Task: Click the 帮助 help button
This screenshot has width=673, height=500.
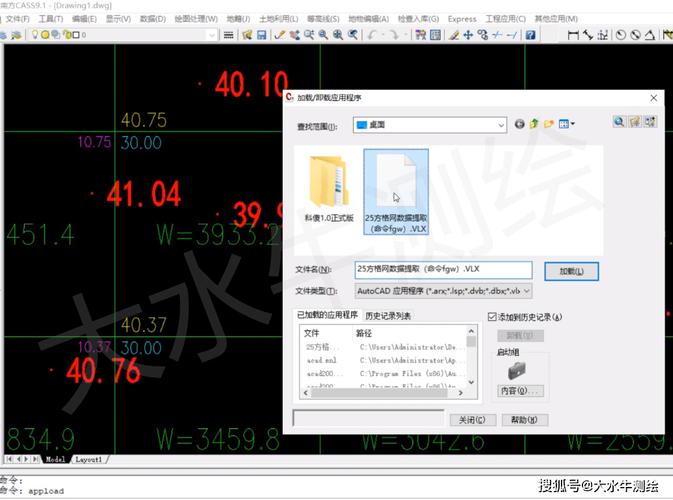Action: [x=523, y=420]
